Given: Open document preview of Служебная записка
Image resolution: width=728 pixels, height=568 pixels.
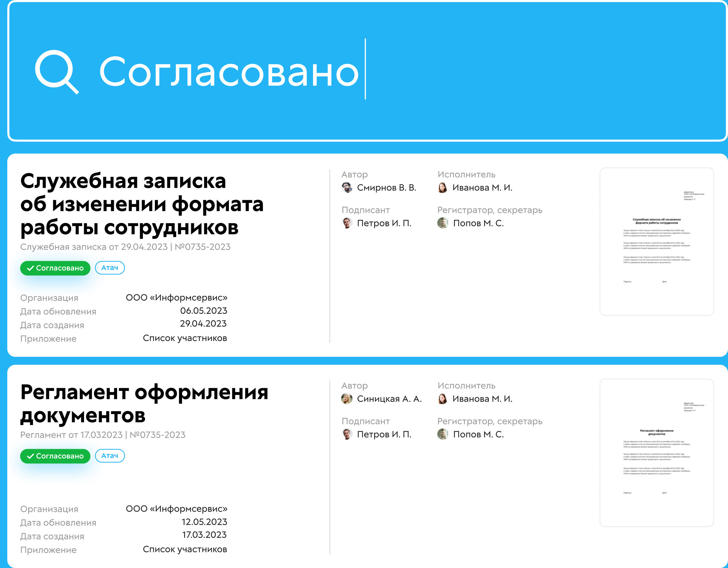Looking at the screenshot, I should 656,242.
